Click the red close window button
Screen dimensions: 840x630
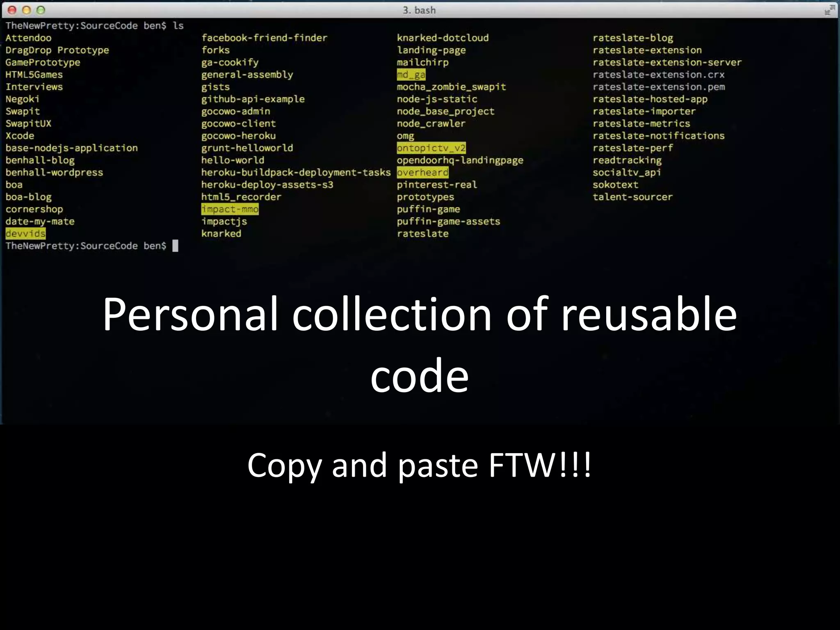12,10
